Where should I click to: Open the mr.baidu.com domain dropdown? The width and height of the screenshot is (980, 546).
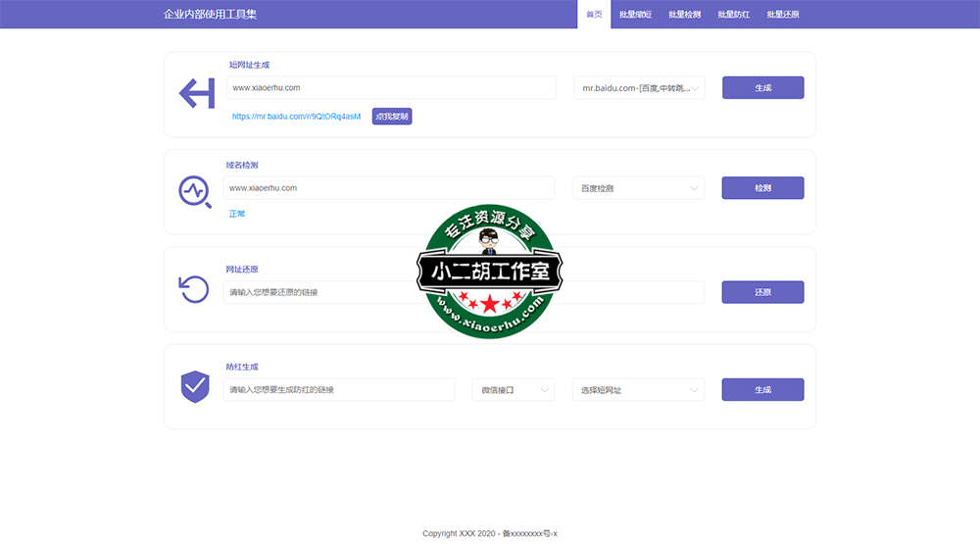click(639, 88)
